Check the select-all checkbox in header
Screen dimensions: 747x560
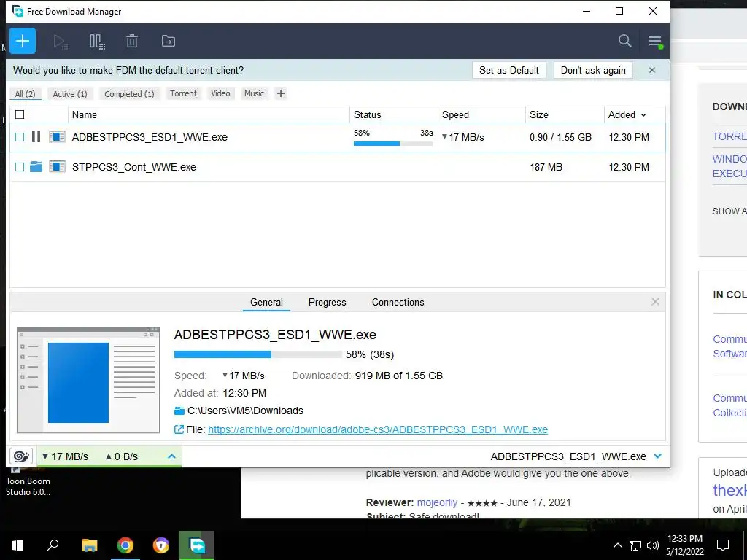click(x=20, y=114)
